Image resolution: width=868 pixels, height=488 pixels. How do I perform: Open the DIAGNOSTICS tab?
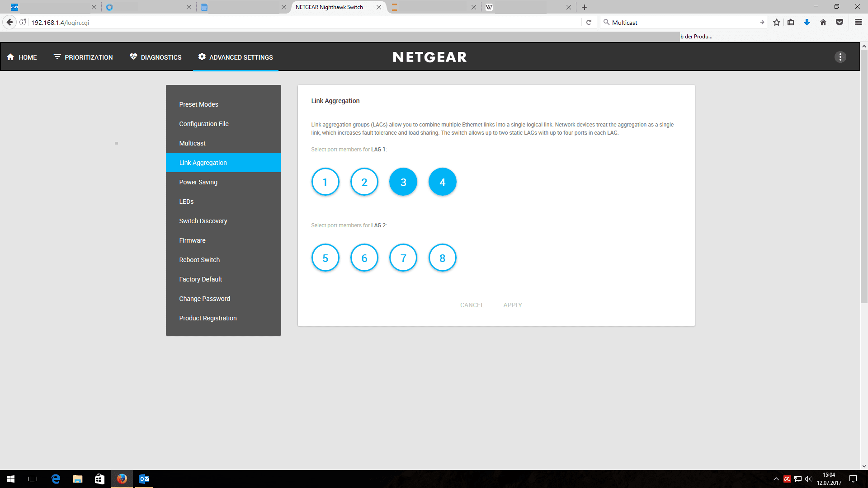pos(156,57)
